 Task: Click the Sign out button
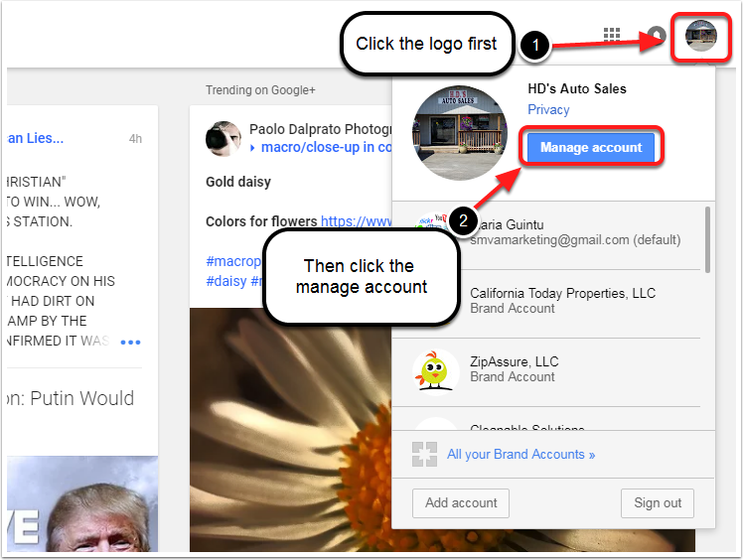pos(658,503)
